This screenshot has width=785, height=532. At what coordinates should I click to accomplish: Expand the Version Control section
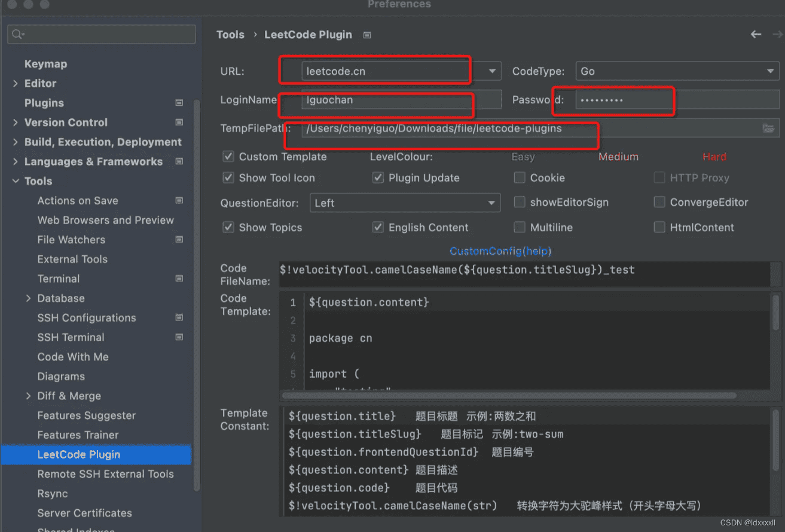click(16, 123)
